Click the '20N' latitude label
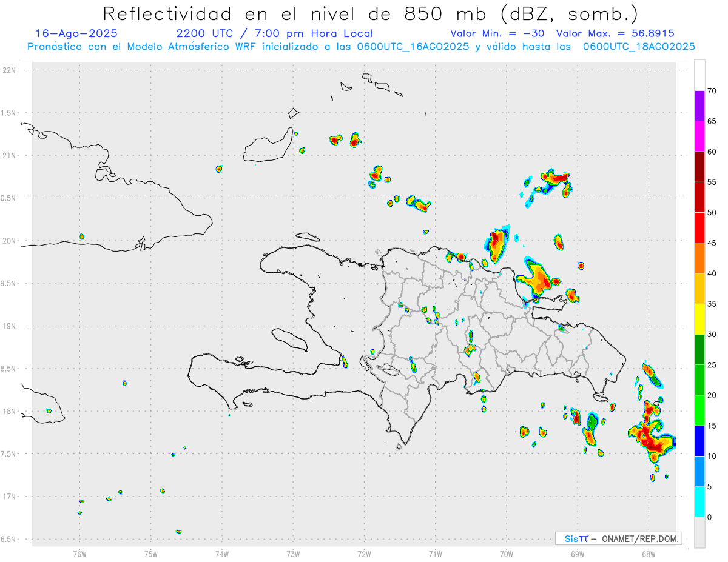Image resolution: width=728 pixels, height=562 pixels. (10, 241)
